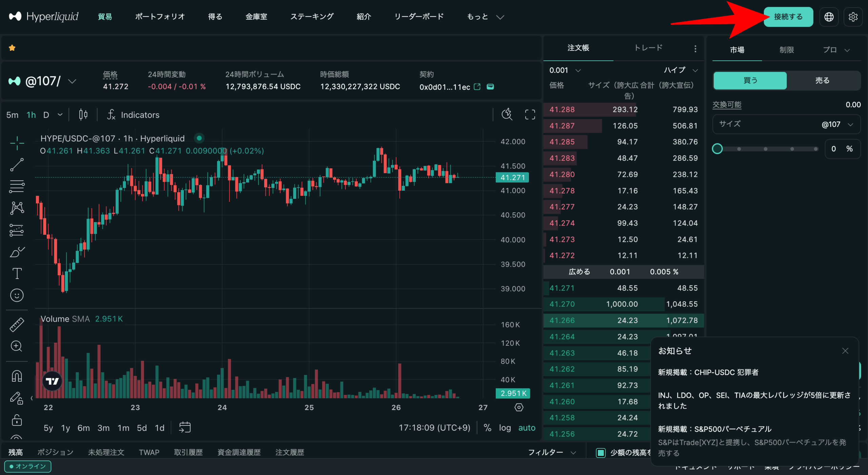868x475 pixels.
Task: Open the chart snapshot quick search icon
Action: [507, 114]
